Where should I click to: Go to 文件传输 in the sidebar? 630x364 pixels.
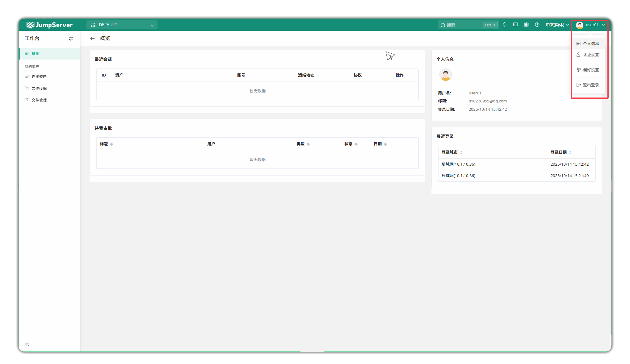click(39, 88)
